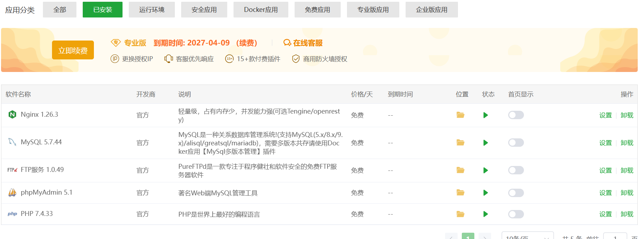Click the phpMyAdmin 5.1 name

(46, 192)
